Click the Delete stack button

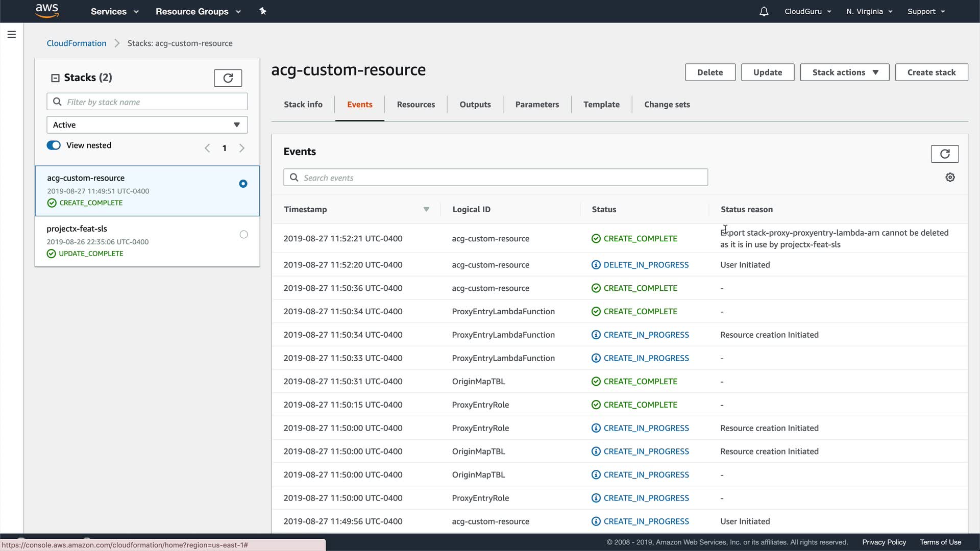710,72
